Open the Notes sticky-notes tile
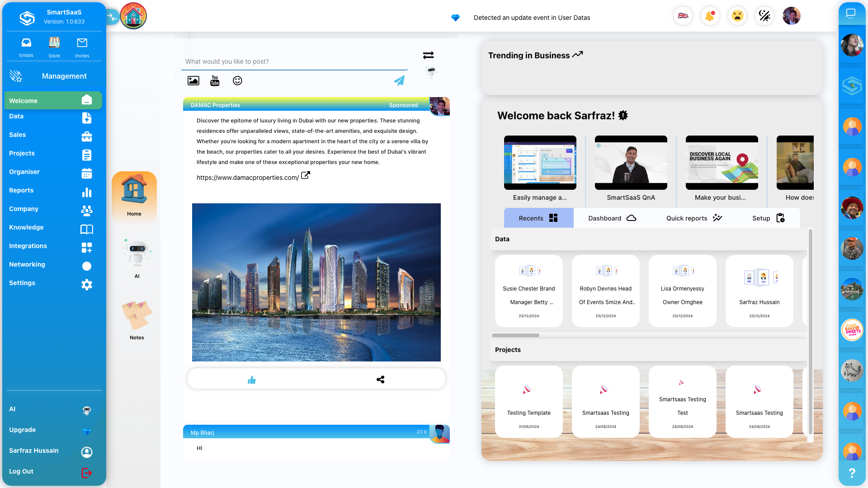Screen dimensions: 868x488 click(137, 320)
